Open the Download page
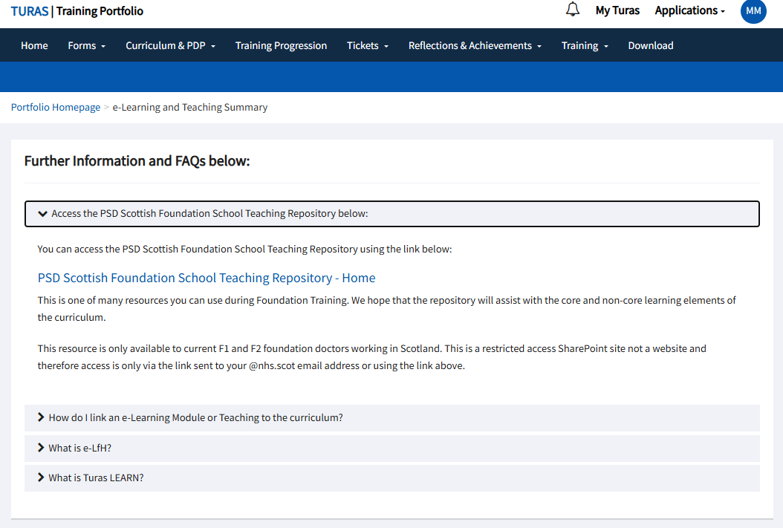The width and height of the screenshot is (783, 528). 651,45
